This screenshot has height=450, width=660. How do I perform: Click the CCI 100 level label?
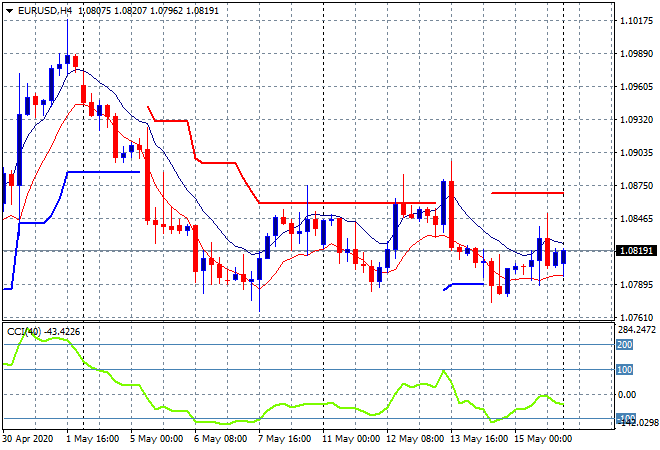pos(625,370)
